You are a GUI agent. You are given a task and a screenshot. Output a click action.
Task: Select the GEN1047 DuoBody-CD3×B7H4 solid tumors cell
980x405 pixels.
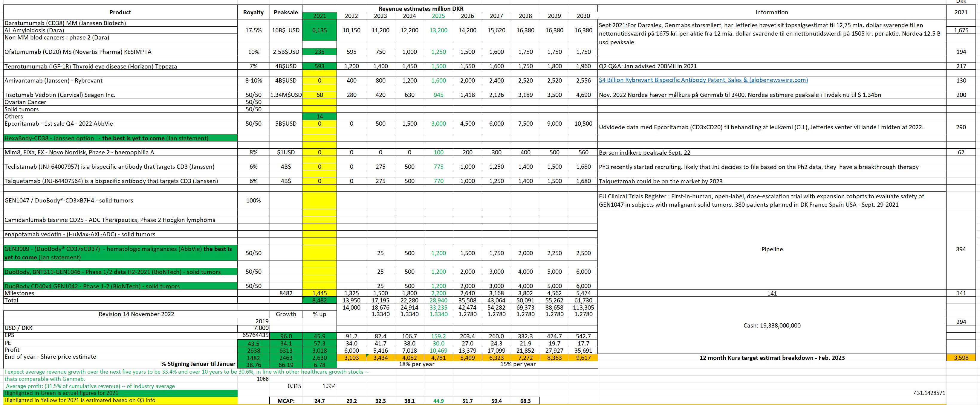pos(120,201)
